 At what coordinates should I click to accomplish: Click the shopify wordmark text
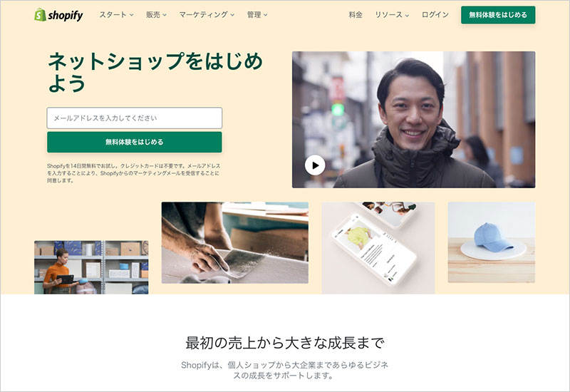coord(66,16)
